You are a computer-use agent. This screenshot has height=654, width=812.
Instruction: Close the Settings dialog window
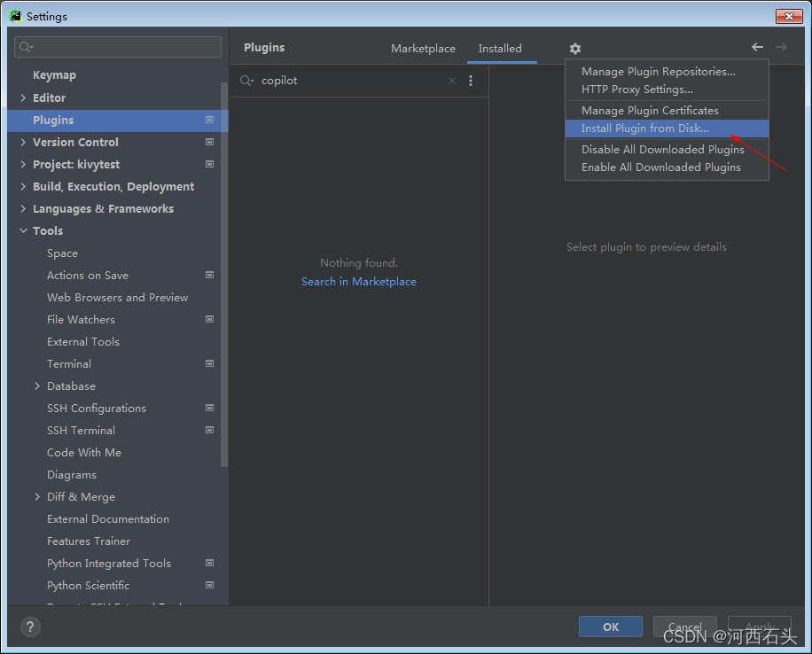[789, 17]
